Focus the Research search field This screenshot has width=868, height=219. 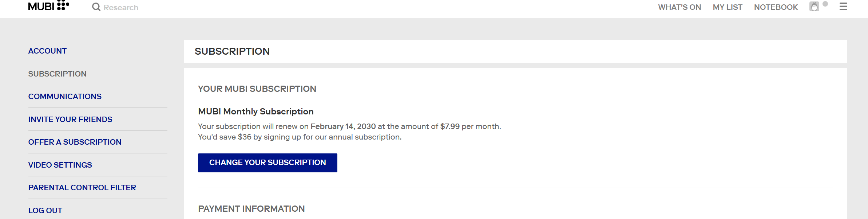point(121,8)
